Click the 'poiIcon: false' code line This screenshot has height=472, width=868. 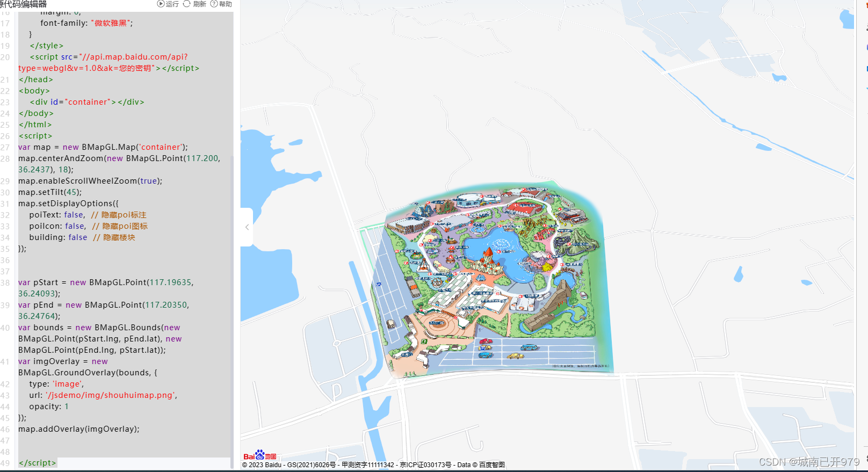click(88, 226)
